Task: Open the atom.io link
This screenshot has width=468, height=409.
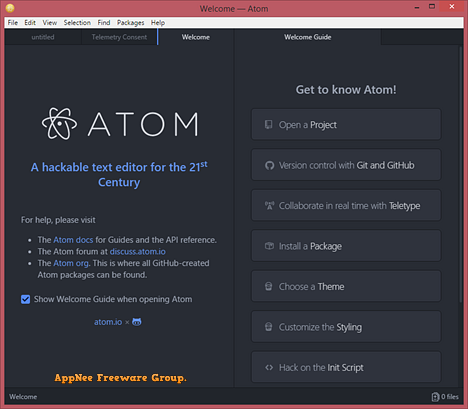Action: pos(108,322)
